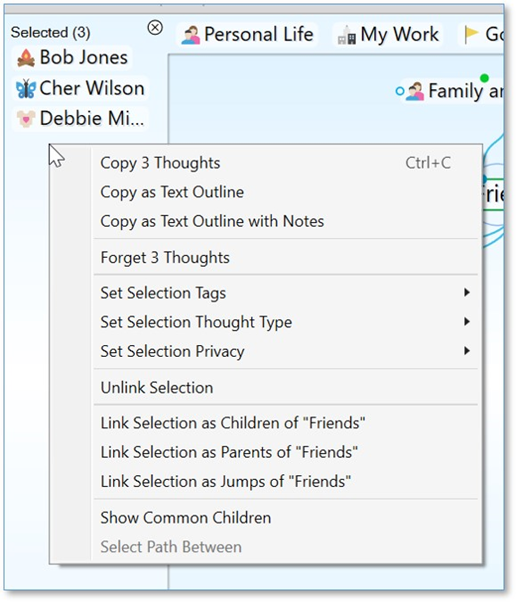
Task: Click the My Work building icon
Action: (347, 35)
